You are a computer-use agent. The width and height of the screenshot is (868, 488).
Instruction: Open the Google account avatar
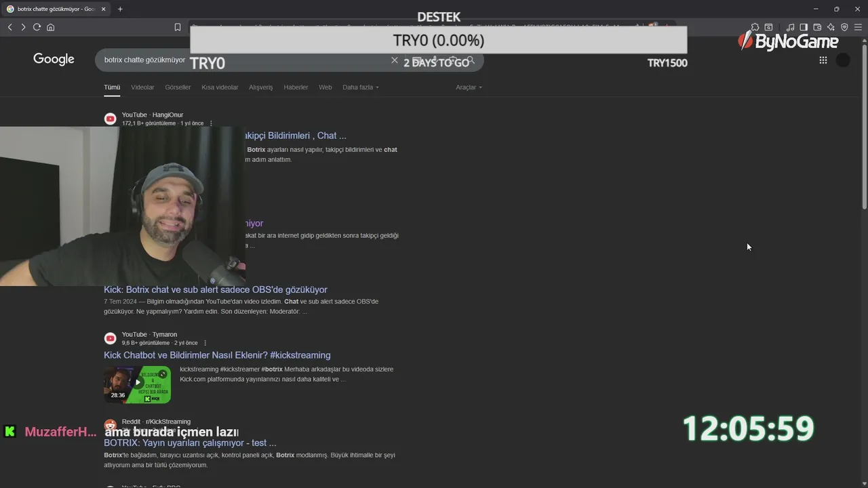[843, 60]
